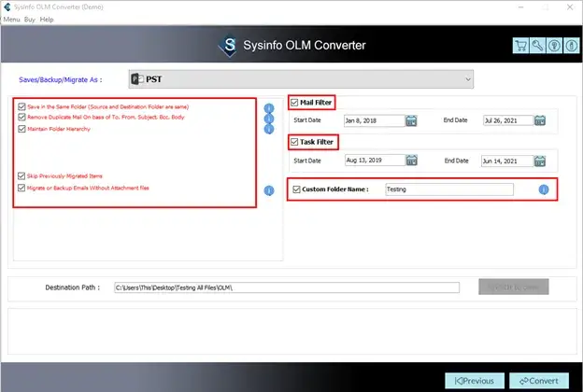
Task: Expand the Saves/Backup/Migrate As PST dropdown
Action: point(301,79)
